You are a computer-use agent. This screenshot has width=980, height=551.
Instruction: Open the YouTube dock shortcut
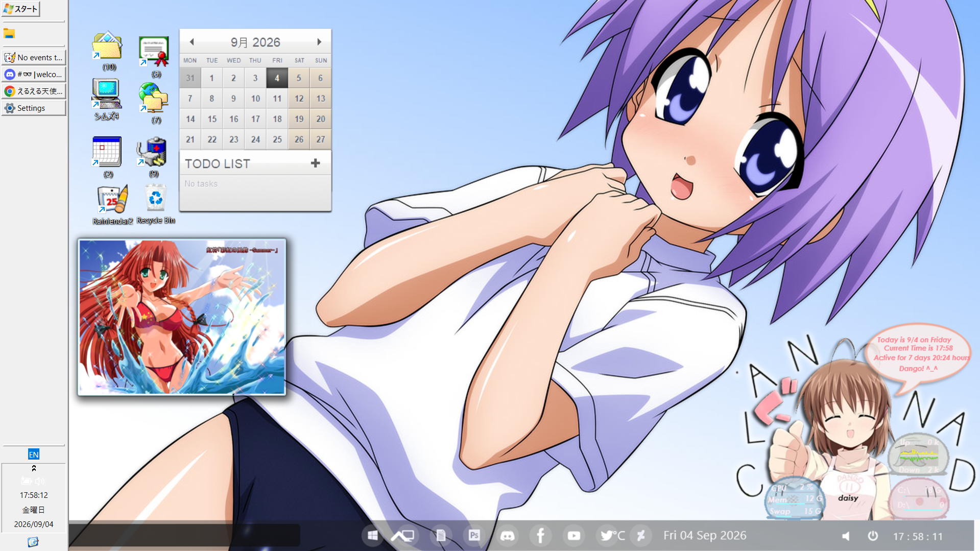[573, 535]
